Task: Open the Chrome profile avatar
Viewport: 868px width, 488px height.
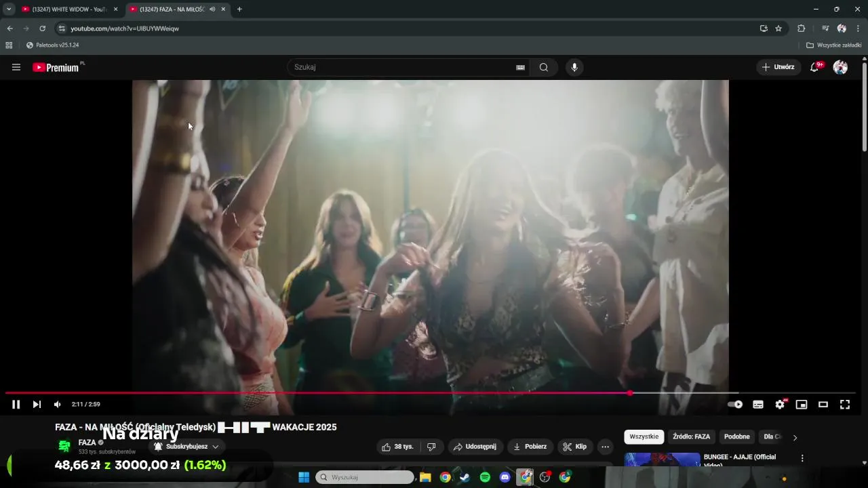Action: pos(842,28)
